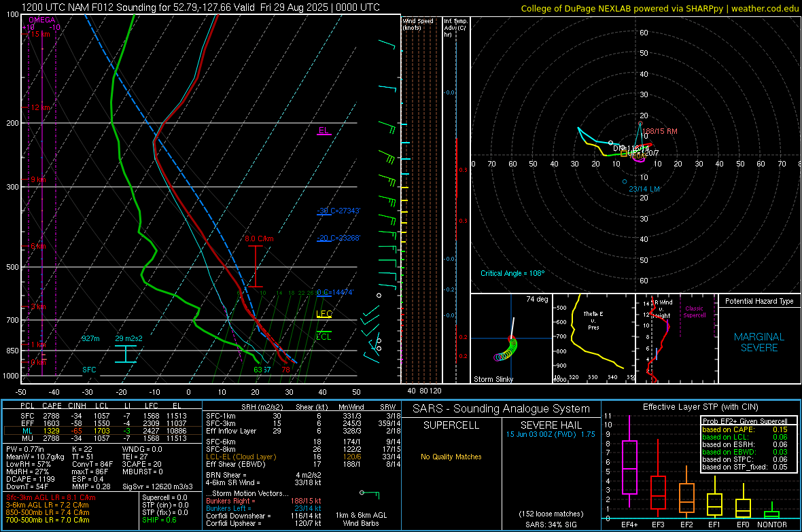Select the "Eff Shear (EBWD)" row
This screenshot has width=802, height=532.
(303, 464)
